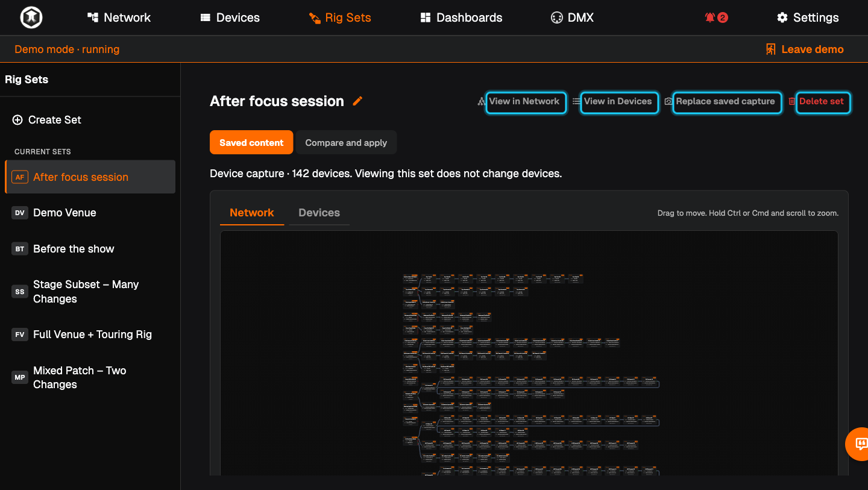Click the network topology diagram canvas

point(529,353)
